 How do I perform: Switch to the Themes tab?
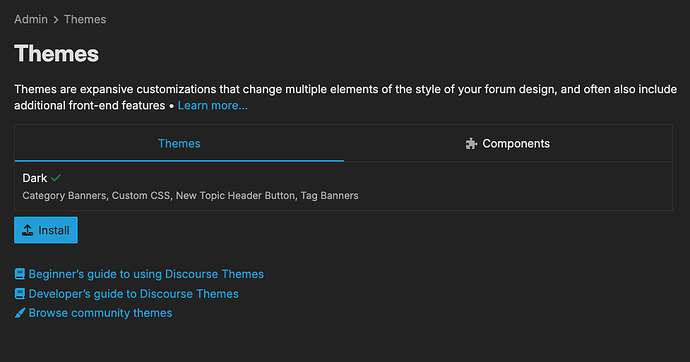pyautogui.click(x=179, y=143)
